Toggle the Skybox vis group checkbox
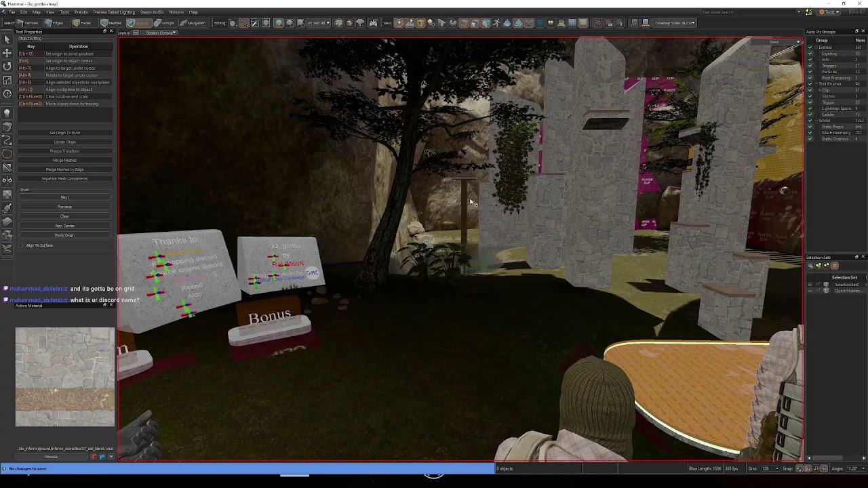Screen dimensions: 868x488 [810, 96]
